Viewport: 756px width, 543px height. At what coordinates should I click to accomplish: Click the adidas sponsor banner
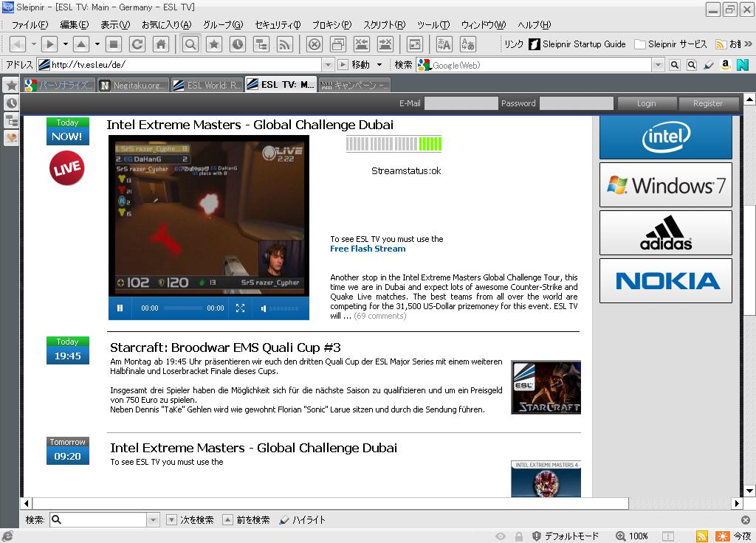[x=666, y=232]
